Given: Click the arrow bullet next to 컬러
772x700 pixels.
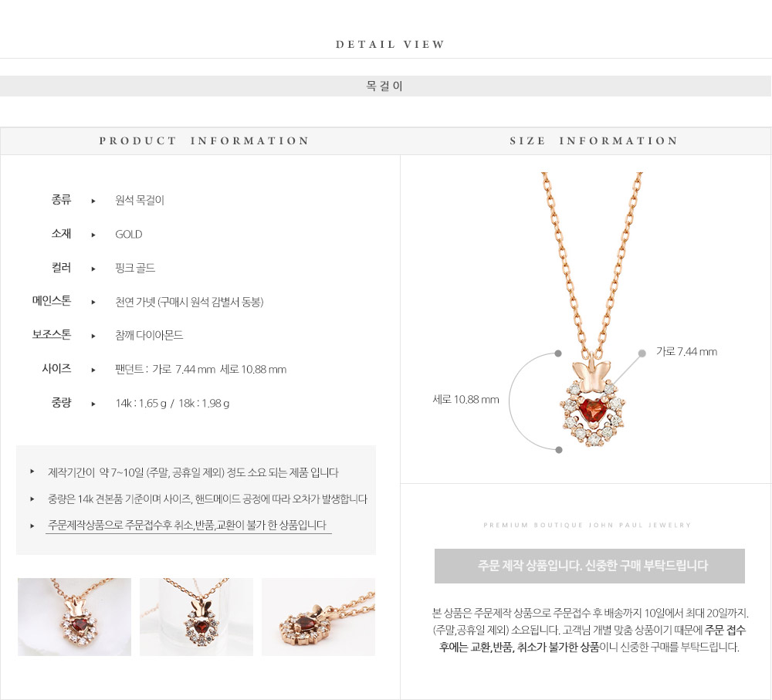Looking at the screenshot, I should (93, 269).
